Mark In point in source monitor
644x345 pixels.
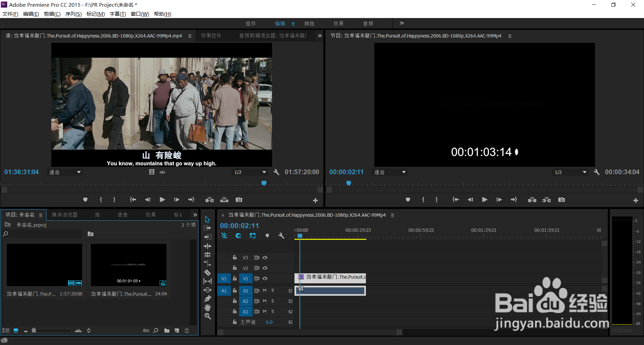[101, 200]
